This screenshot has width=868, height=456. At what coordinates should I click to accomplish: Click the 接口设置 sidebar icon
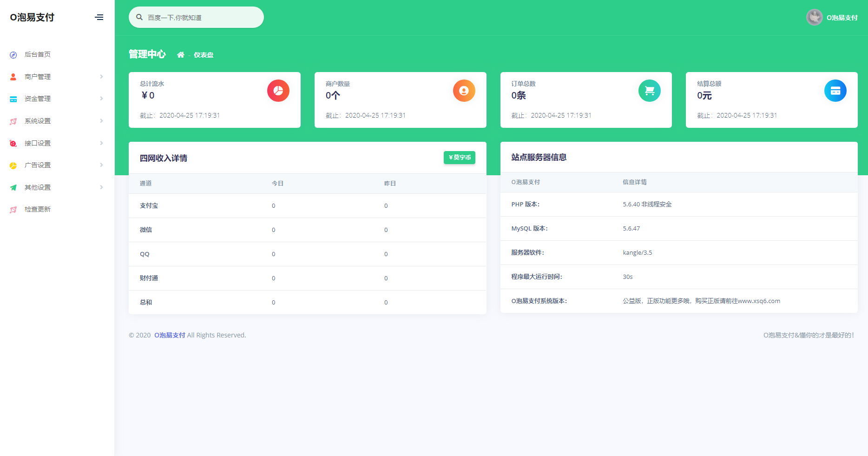13,143
